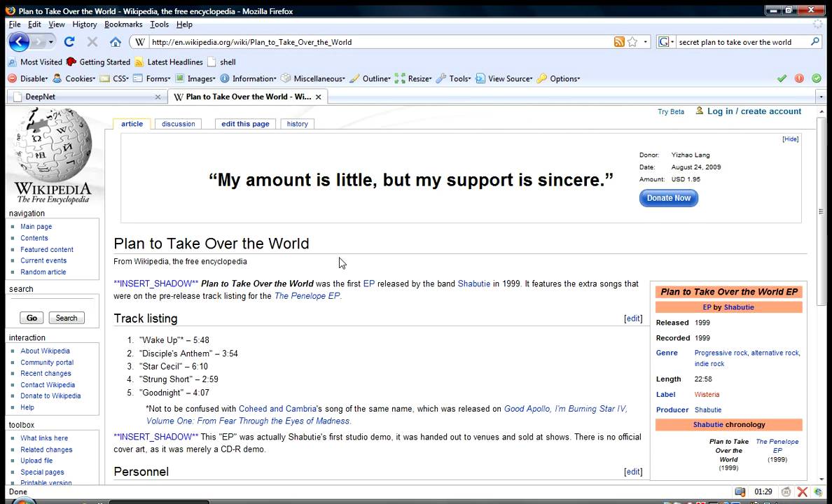832x504 pixels.
Task: Open the developer Tools toolbar menu
Action: click(x=454, y=78)
